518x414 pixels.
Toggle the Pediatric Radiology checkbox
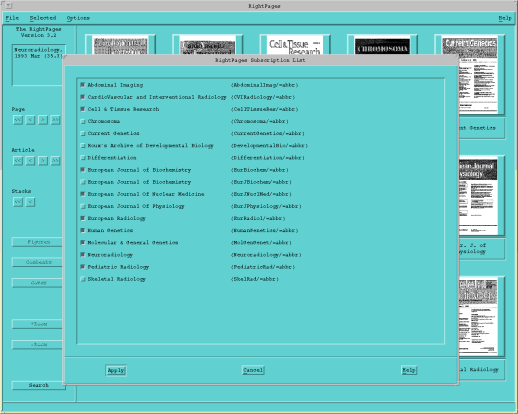click(x=83, y=267)
